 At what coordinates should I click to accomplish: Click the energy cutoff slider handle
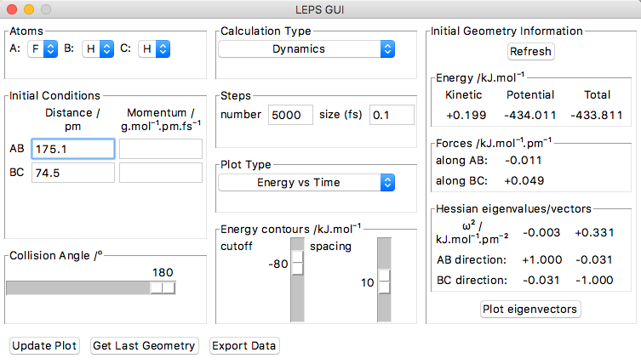(x=298, y=264)
